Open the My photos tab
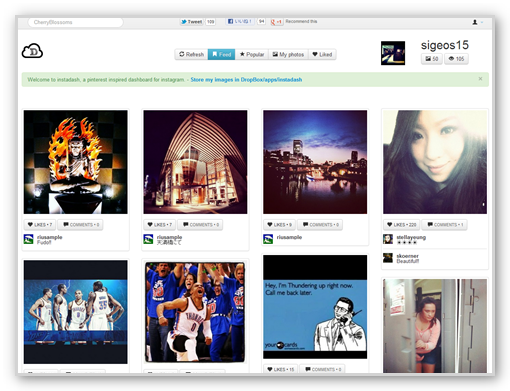Screen dimensions: 510x391 pos(288,54)
